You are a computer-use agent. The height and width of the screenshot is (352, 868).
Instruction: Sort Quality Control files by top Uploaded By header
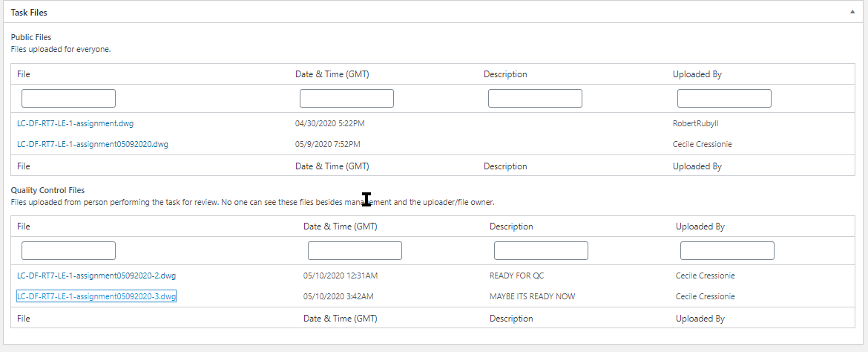click(x=700, y=226)
